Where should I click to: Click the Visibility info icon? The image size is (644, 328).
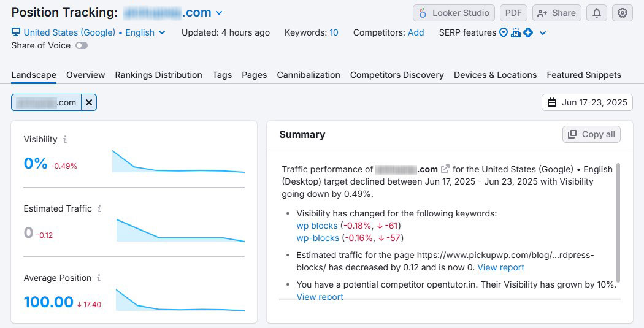[65, 139]
